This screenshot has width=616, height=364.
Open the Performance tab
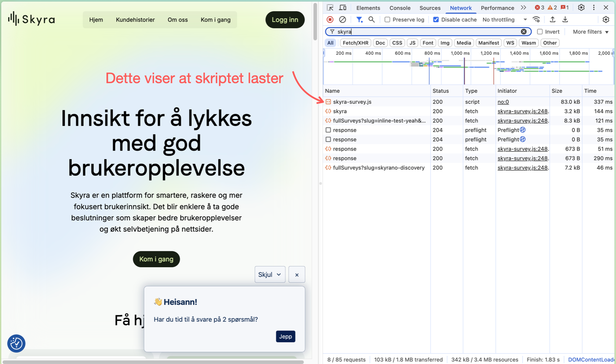497,8
